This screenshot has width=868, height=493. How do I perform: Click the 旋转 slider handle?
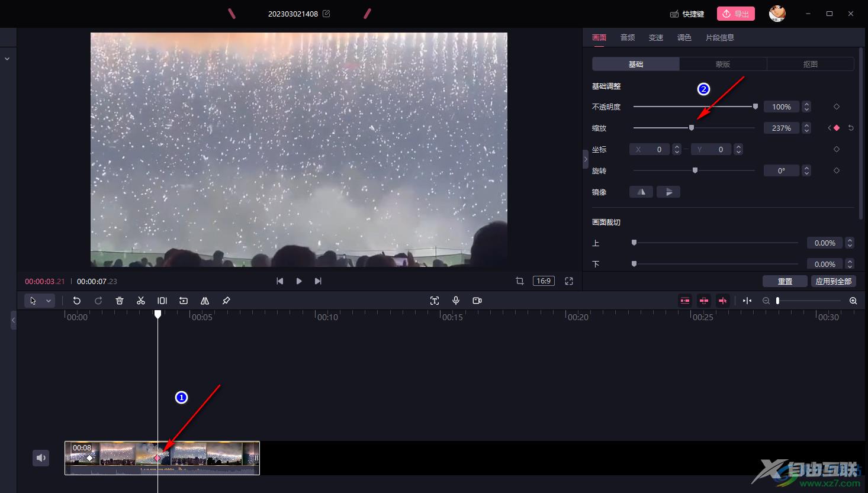695,170
